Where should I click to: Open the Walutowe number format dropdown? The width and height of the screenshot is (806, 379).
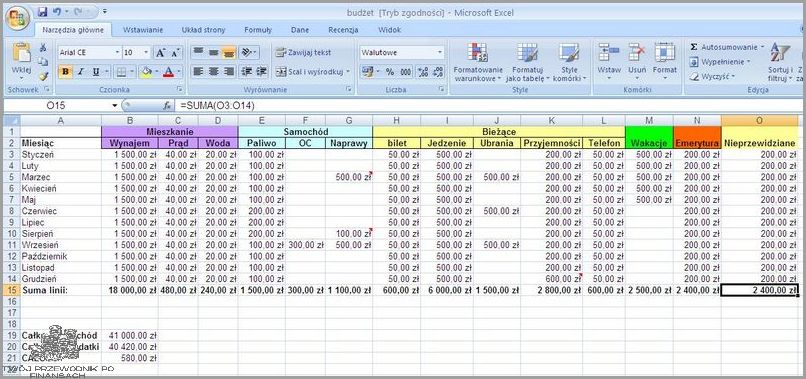pos(440,52)
